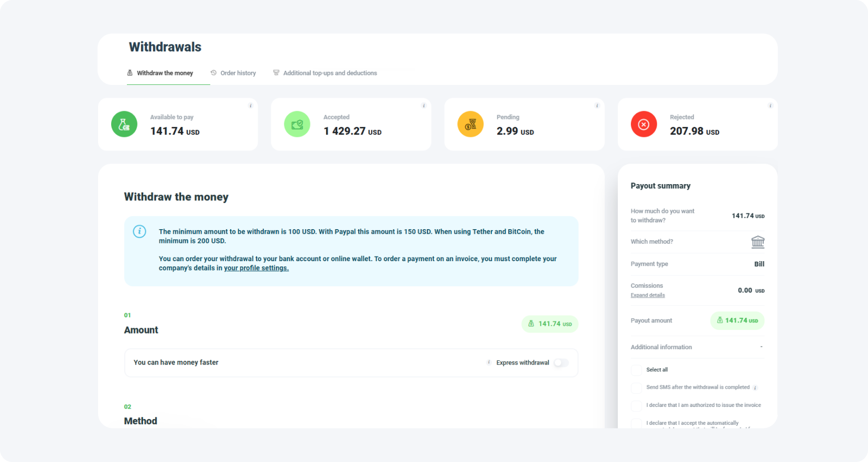Click the green Available to pay icon
This screenshot has width=868, height=462.
pyautogui.click(x=124, y=124)
